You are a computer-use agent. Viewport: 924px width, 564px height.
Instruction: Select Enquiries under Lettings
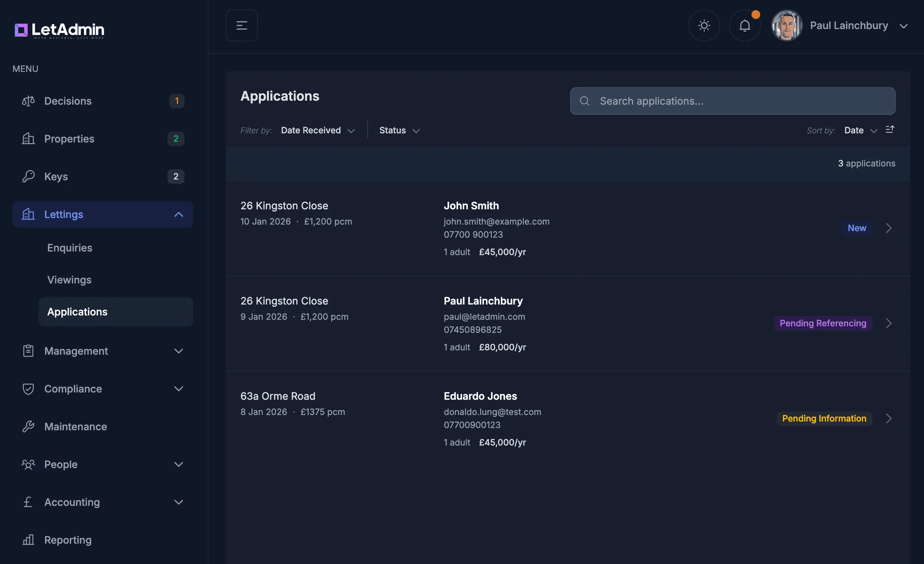tap(69, 247)
